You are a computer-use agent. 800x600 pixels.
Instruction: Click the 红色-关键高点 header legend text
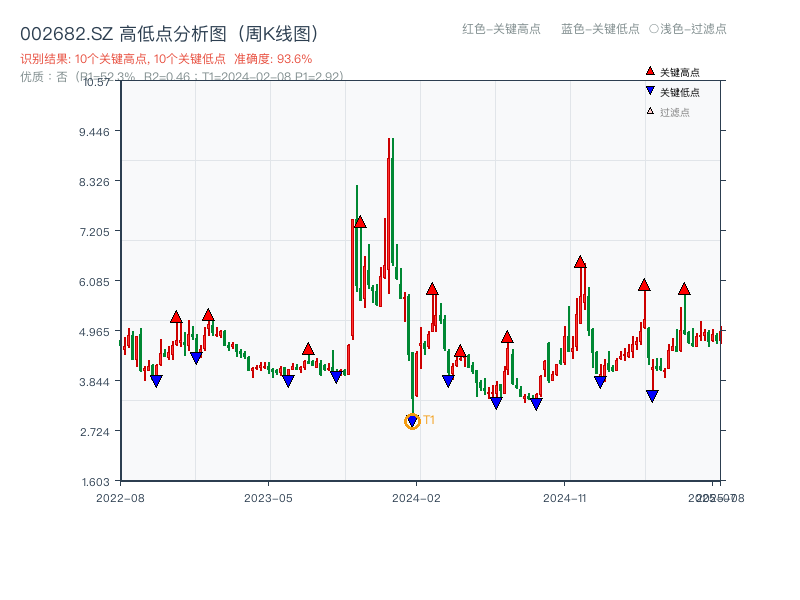(501, 29)
